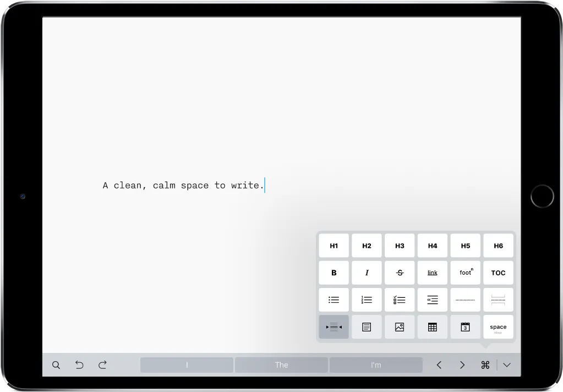Insert a numbered list
Screen dimensions: 563x392
367,300
